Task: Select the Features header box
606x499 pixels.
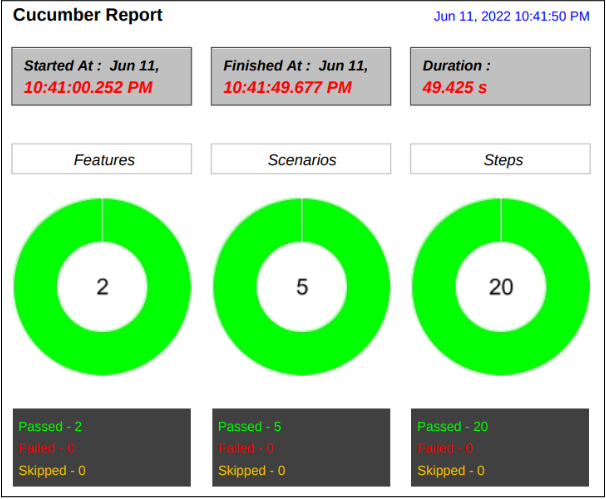Action: click(x=102, y=159)
